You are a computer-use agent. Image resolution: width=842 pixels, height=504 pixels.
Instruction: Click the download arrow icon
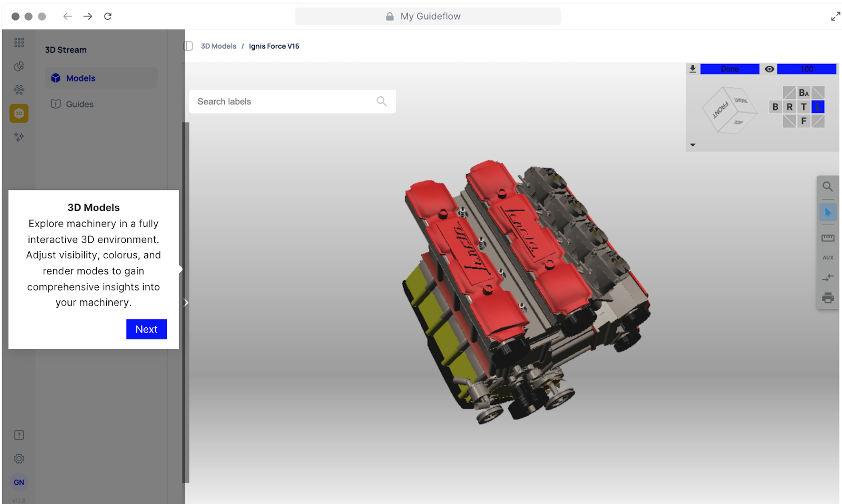693,69
